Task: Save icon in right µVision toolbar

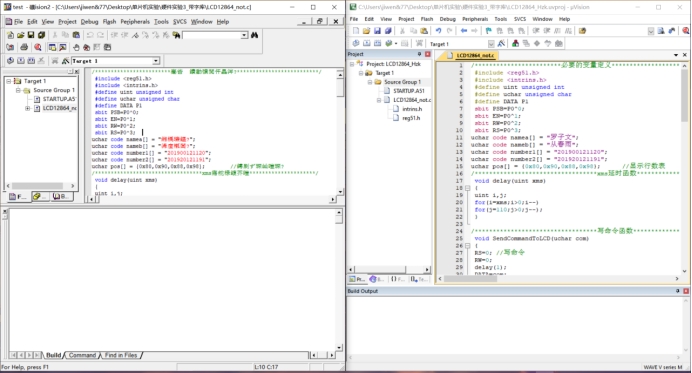Action: [x=377, y=30]
